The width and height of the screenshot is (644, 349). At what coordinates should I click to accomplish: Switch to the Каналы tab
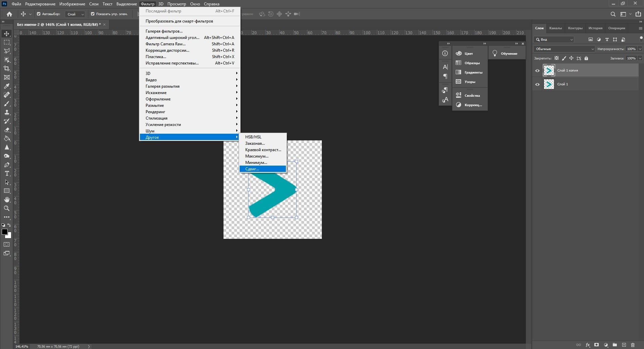coord(555,28)
